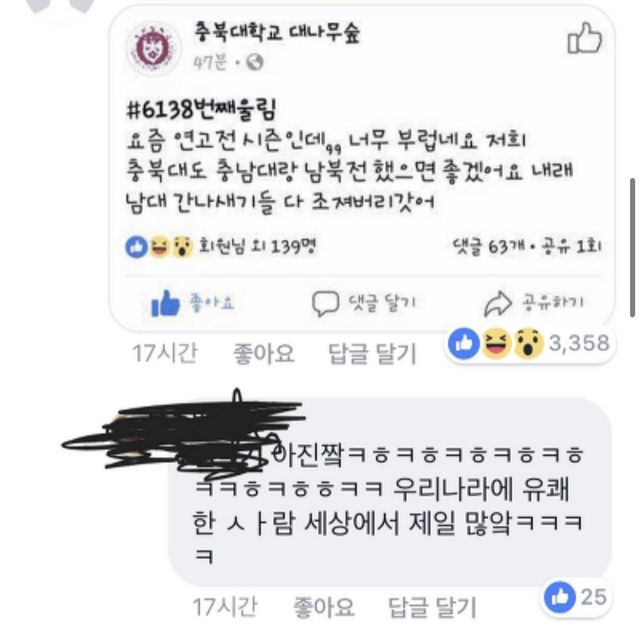Viewport: 640px width, 639px height.
Task: Open the #6138번째울림 hashtag
Action: pos(202,109)
